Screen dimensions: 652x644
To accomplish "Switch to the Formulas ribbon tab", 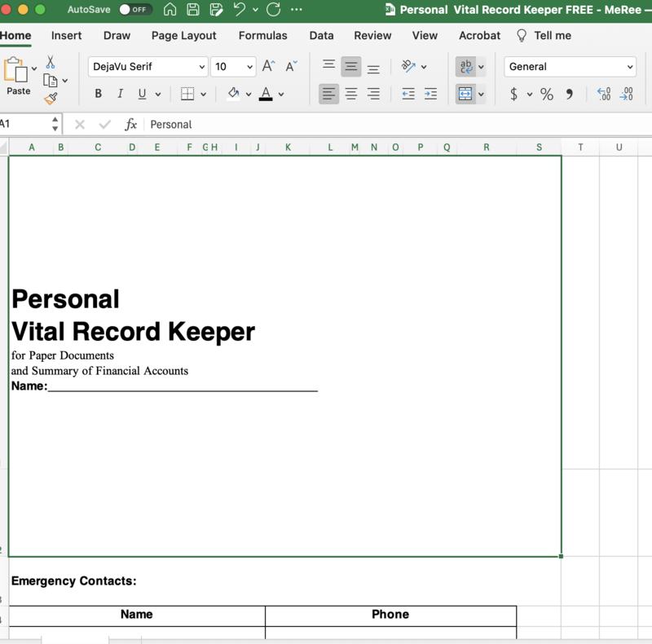I will pyautogui.click(x=262, y=36).
